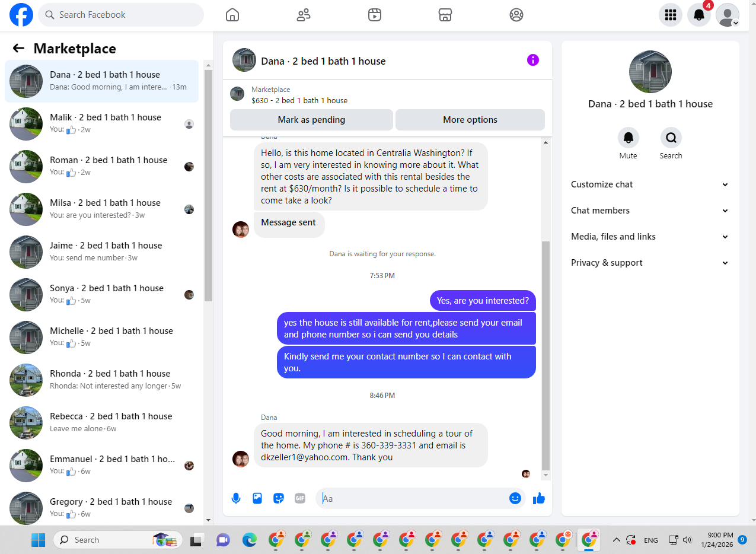Viewport: 756px width, 554px height.
Task: Choose a GIF icon
Action: (x=300, y=498)
